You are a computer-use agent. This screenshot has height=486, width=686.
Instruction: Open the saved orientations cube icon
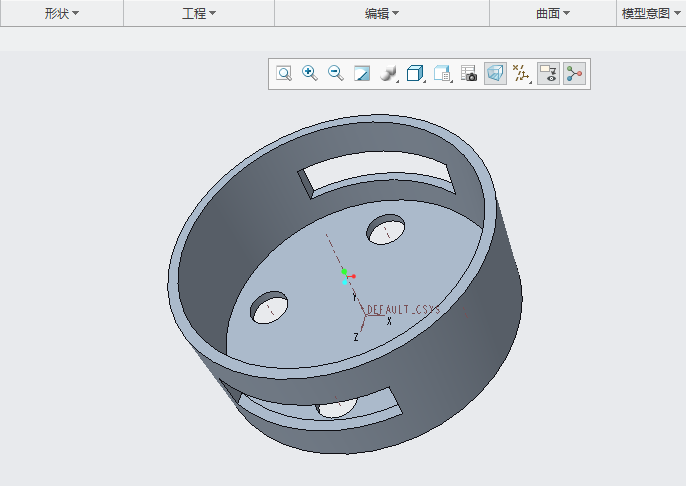(416, 74)
